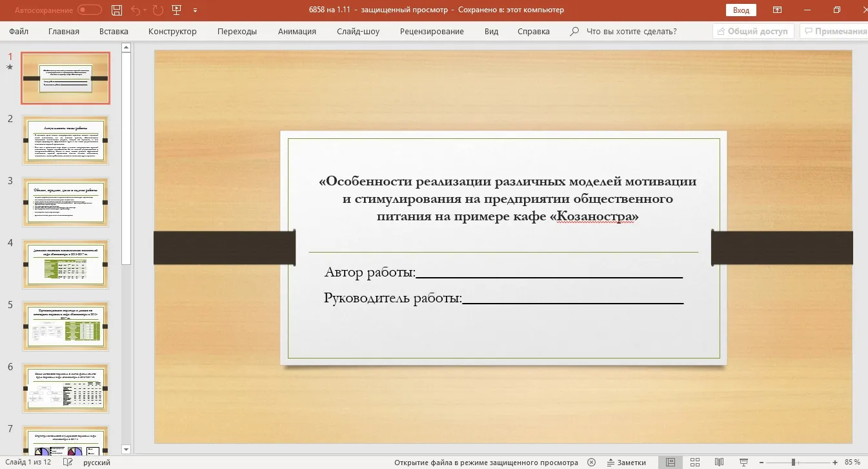Click the Вход sign-in button
Screen dimensions: 868x469
(x=741, y=10)
